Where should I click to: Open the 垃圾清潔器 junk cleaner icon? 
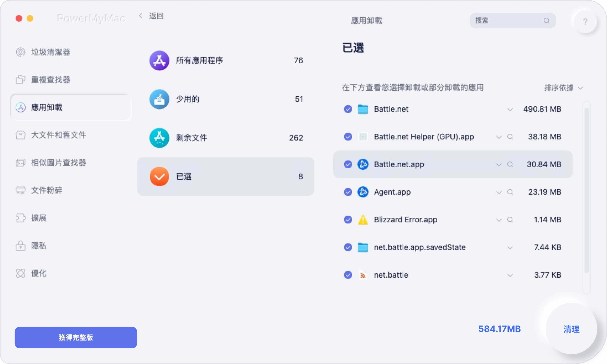[21, 52]
